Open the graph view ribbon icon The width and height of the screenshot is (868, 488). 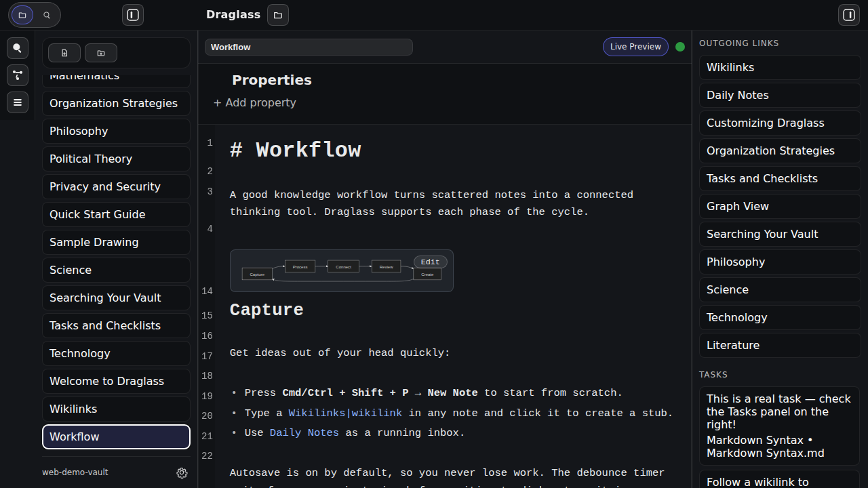coord(18,75)
